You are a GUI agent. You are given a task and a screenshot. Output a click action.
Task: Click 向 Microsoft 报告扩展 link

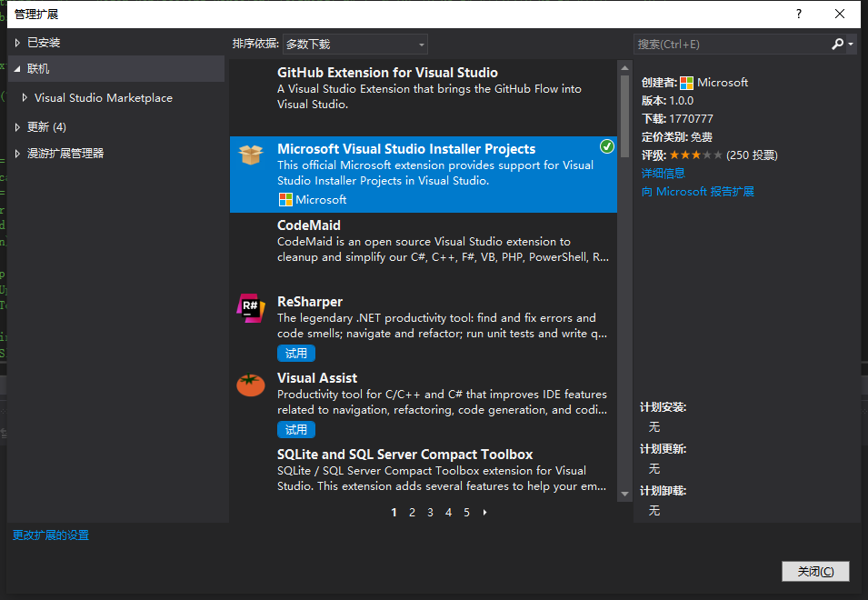698,192
